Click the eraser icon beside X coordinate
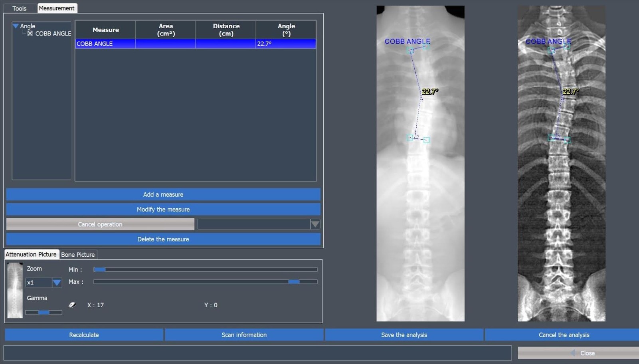Viewport: 639px width, 364px height. click(x=72, y=305)
